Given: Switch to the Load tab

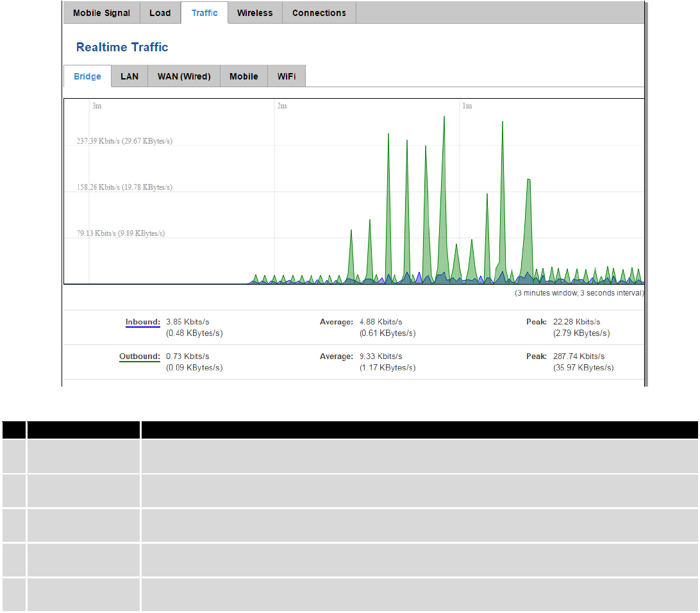Looking at the screenshot, I should tap(160, 13).
